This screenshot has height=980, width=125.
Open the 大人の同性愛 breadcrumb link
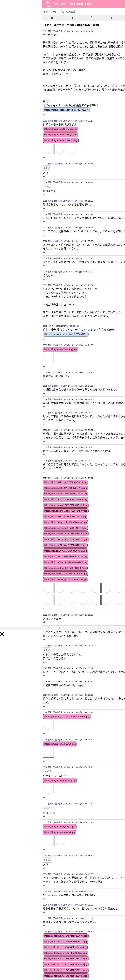tap(68, 12)
